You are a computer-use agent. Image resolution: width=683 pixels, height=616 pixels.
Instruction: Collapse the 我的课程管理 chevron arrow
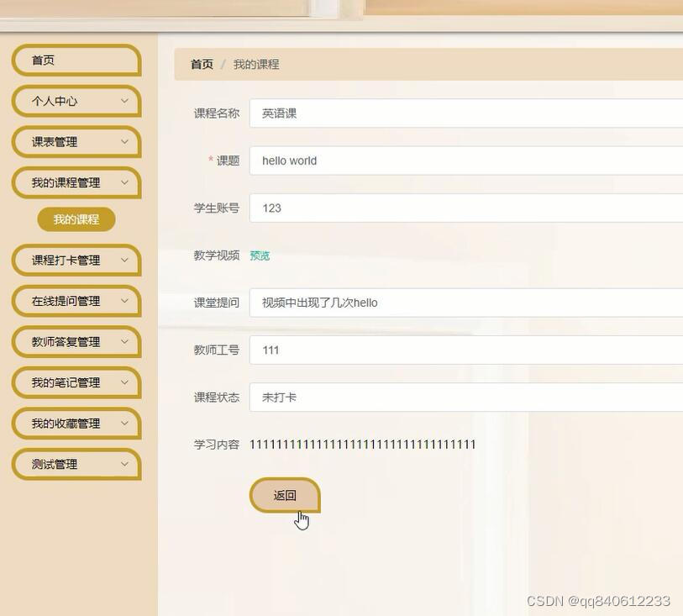pos(124,182)
